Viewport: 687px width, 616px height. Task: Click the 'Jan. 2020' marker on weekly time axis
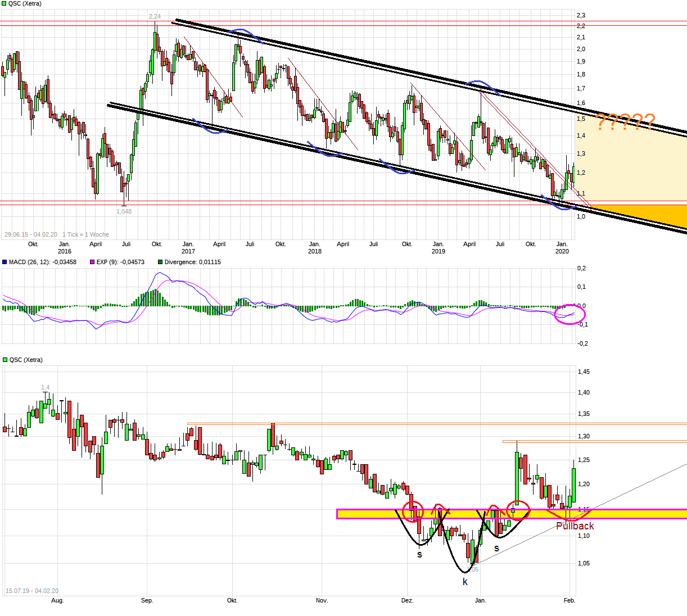click(x=562, y=248)
